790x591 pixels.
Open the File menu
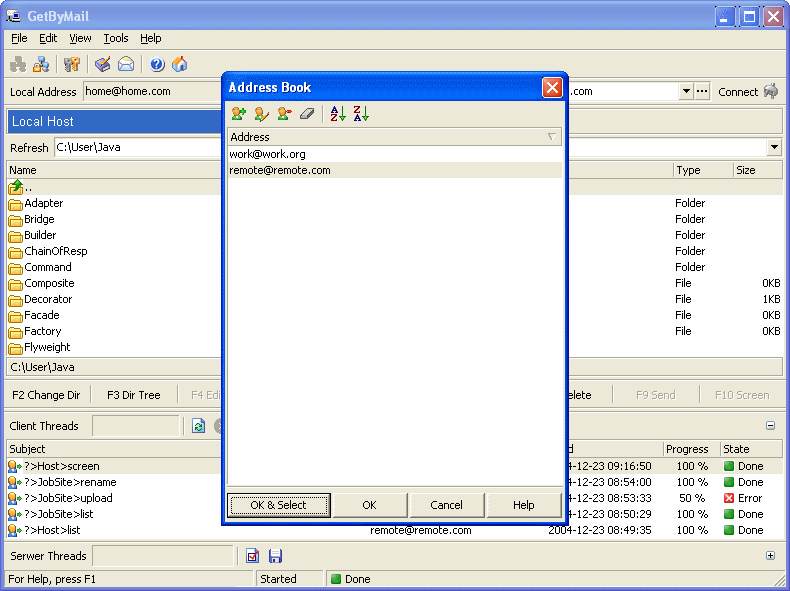point(19,38)
